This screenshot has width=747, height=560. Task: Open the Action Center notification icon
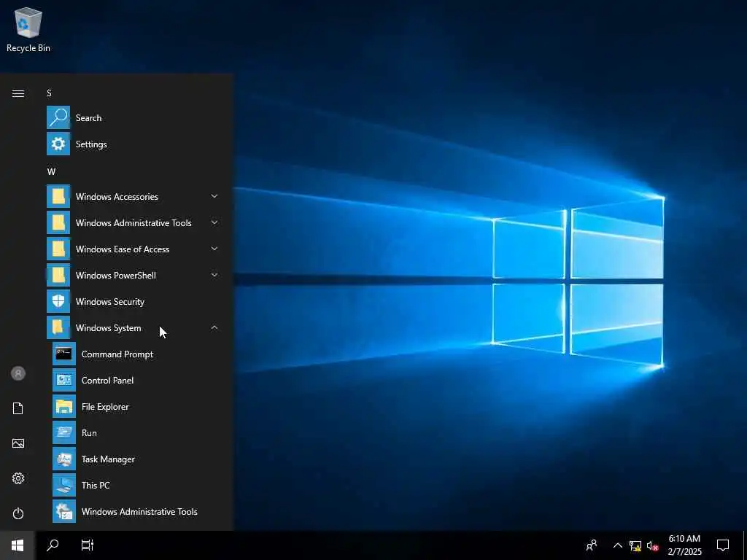click(x=723, y=545)
